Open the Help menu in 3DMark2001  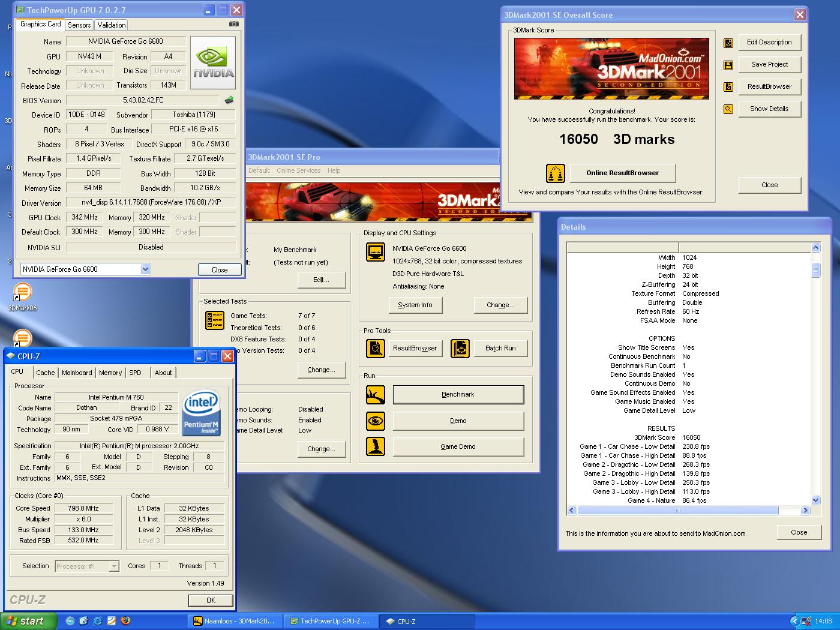click(334, 170)
